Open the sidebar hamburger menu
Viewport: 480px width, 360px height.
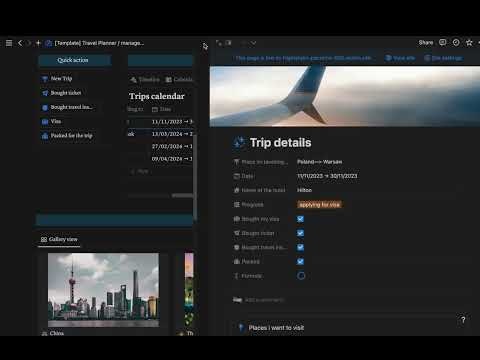click(x=9, y=43)
